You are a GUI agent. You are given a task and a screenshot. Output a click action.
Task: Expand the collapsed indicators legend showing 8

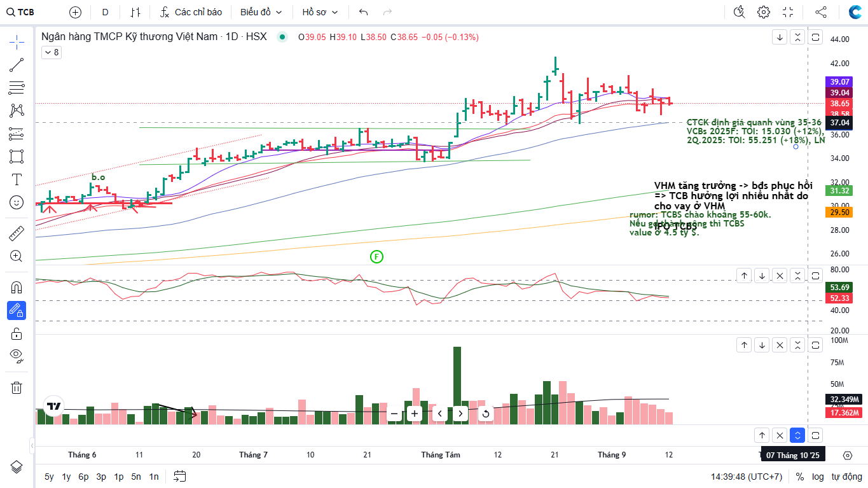pyautogui.click(x=52, y=53)
